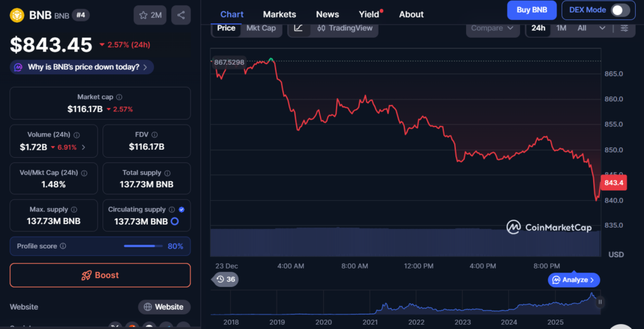
Task: Open the Markets tab
Action: [279, 14]
